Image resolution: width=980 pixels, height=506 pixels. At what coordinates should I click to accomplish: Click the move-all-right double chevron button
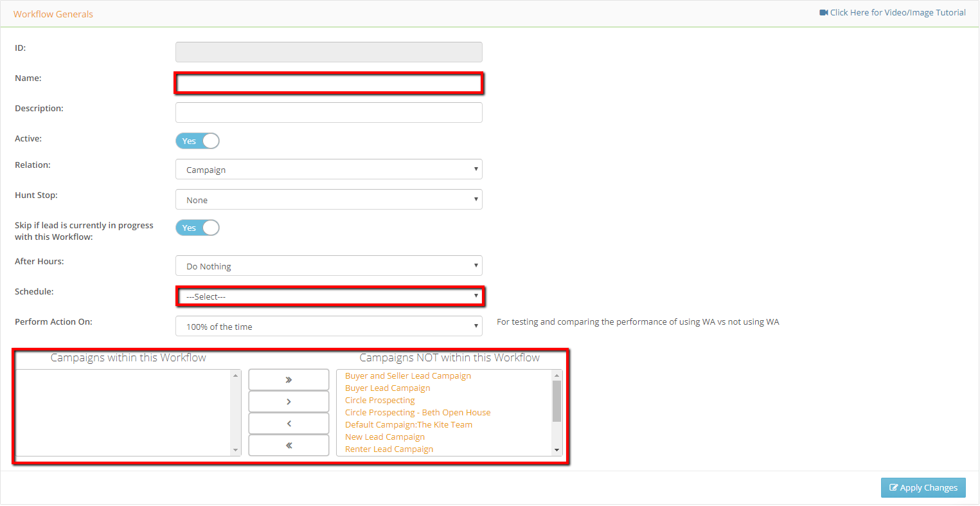[x=289, y=380]
